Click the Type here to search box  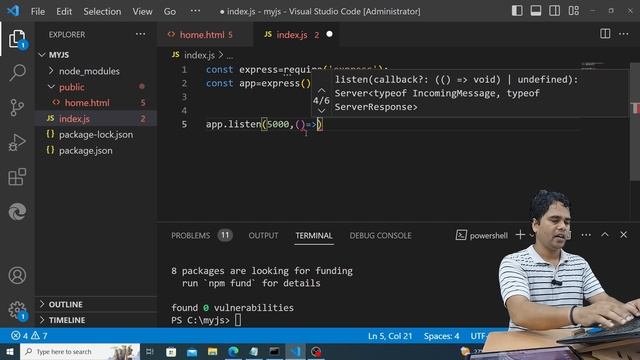[x=80, y=351]
